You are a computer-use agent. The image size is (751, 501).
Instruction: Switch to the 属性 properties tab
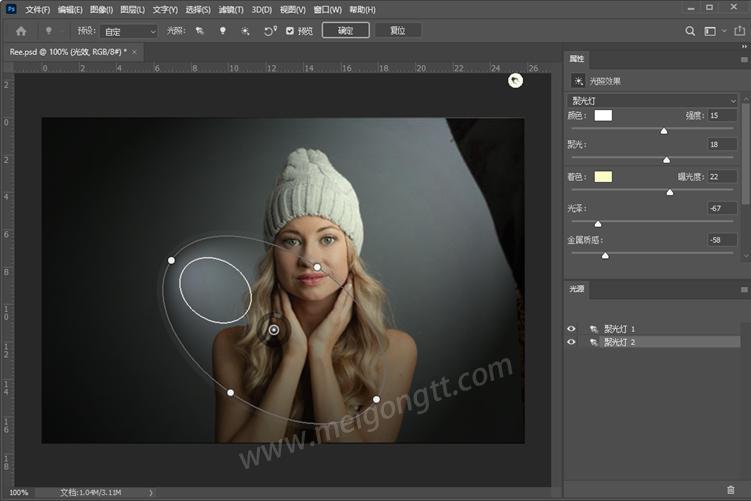(x=577, y=59)
